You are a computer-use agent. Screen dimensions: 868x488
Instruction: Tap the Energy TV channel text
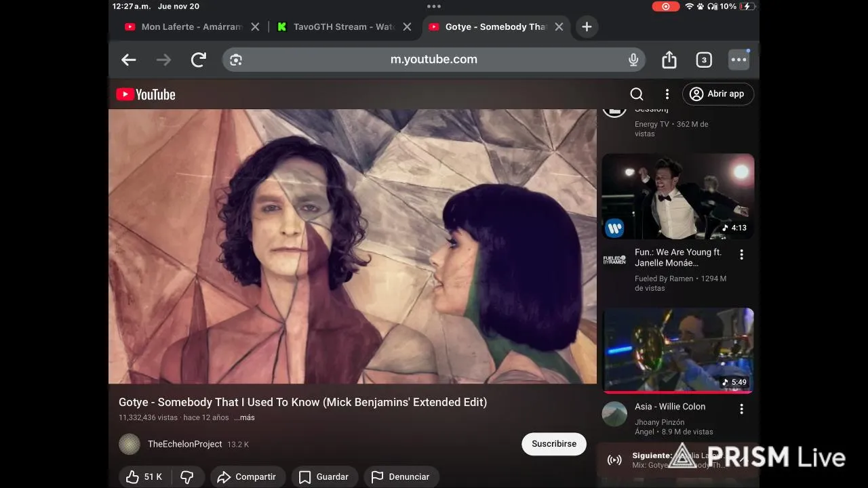652,125
